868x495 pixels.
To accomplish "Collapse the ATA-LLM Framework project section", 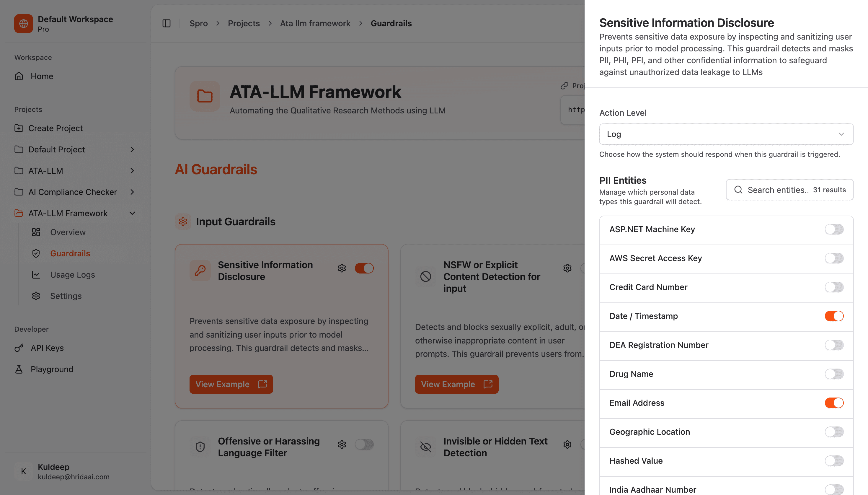I will [x=132, y=213].
